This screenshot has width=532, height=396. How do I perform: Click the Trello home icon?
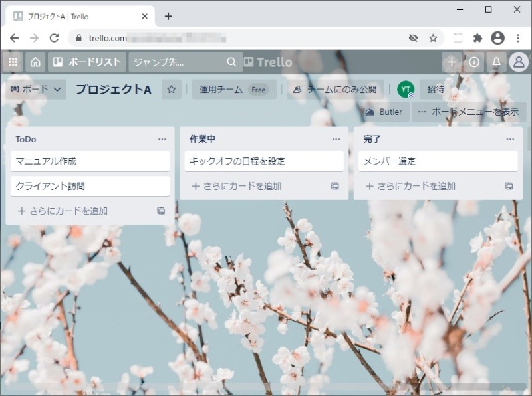[x=35, y=62]
